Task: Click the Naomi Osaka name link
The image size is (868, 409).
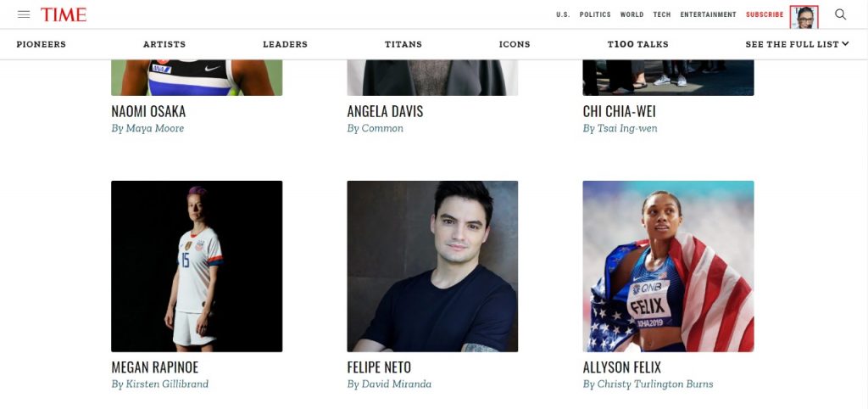Action: click(148, 111)
